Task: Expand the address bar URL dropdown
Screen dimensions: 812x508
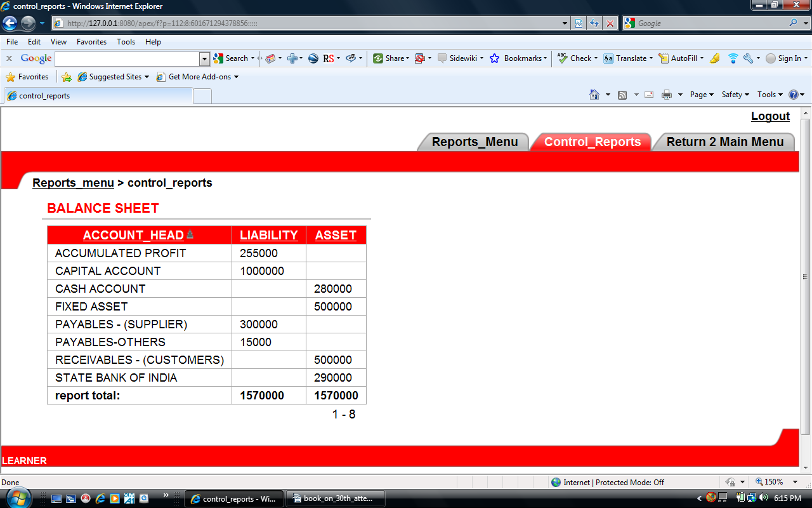Action: [566, 23]
